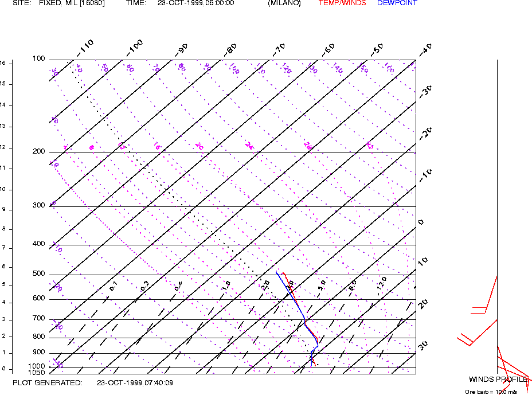
Task: Click the (MILANO) station name
Action: coord(284,3)
